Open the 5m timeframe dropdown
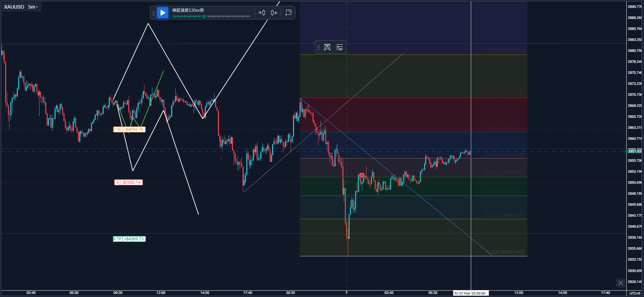The width and height of the screenshot is (644, 297). coord(33,7)
